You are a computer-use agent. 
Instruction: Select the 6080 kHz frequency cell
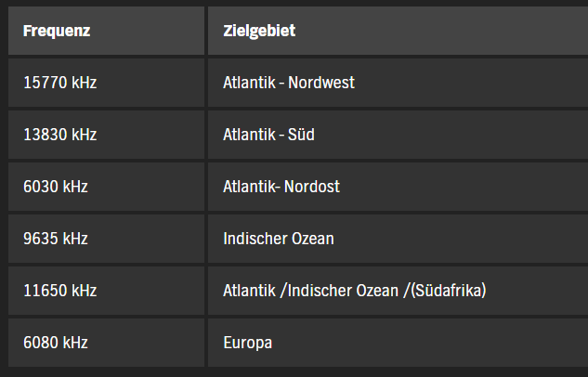coord(56,343)
